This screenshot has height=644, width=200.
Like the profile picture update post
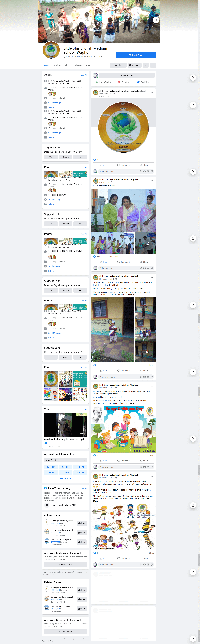click(103, 165)
